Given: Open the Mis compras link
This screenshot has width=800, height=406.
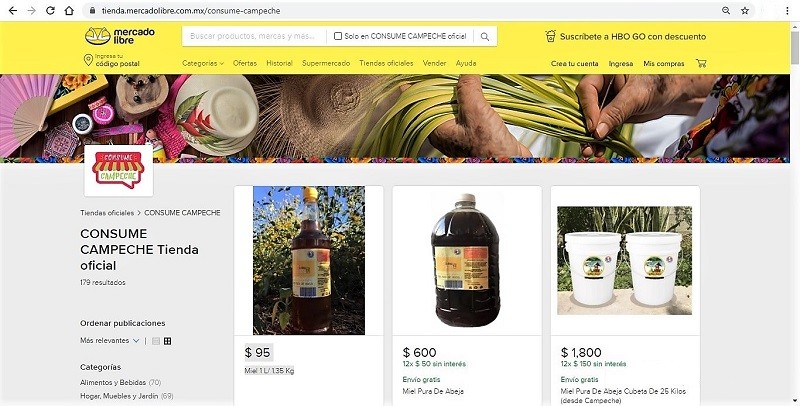Looking at the screenshot, I should [664, 63].
